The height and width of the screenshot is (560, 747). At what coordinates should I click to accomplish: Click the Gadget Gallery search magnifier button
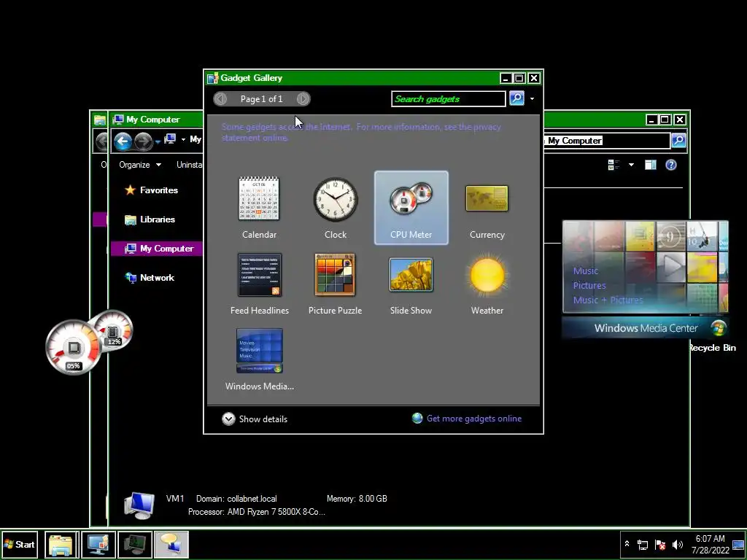point(517,98)
